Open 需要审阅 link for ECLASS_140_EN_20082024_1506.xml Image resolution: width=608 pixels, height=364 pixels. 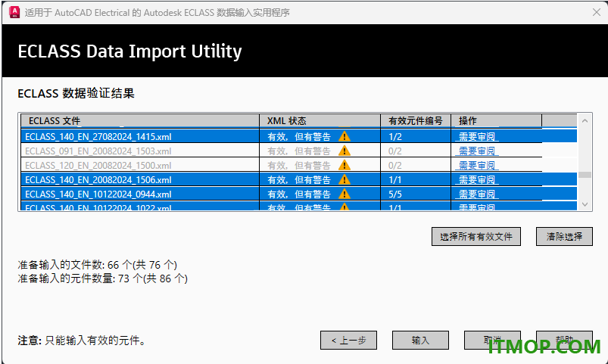pos(477,180)
